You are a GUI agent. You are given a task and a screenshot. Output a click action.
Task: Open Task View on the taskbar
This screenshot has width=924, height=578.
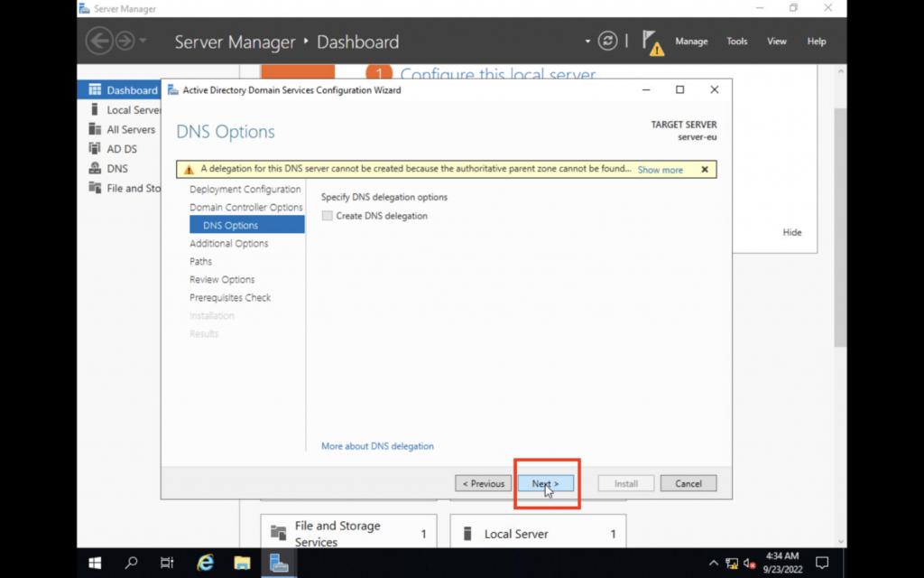tap(167, 563)
